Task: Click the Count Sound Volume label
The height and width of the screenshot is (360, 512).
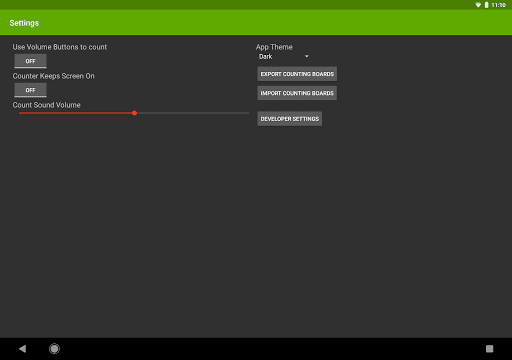Action: [47, 105]
